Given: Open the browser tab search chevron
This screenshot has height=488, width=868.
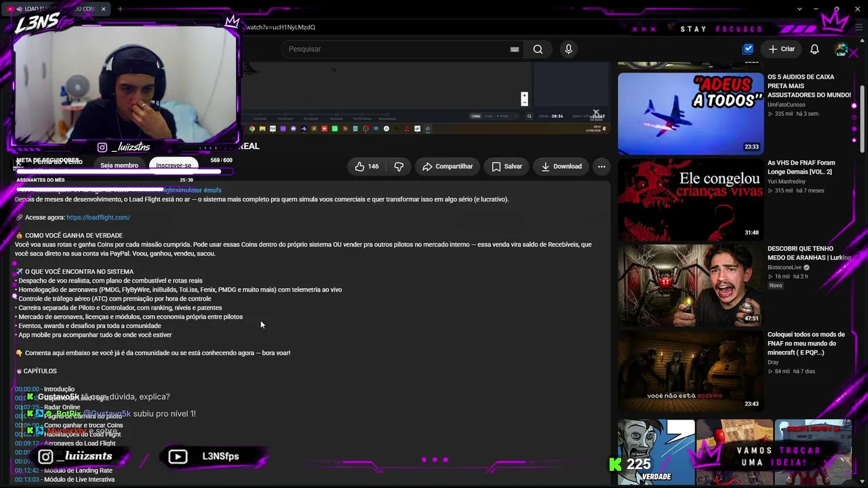Looking at the screenshot, I should [800, 9].
